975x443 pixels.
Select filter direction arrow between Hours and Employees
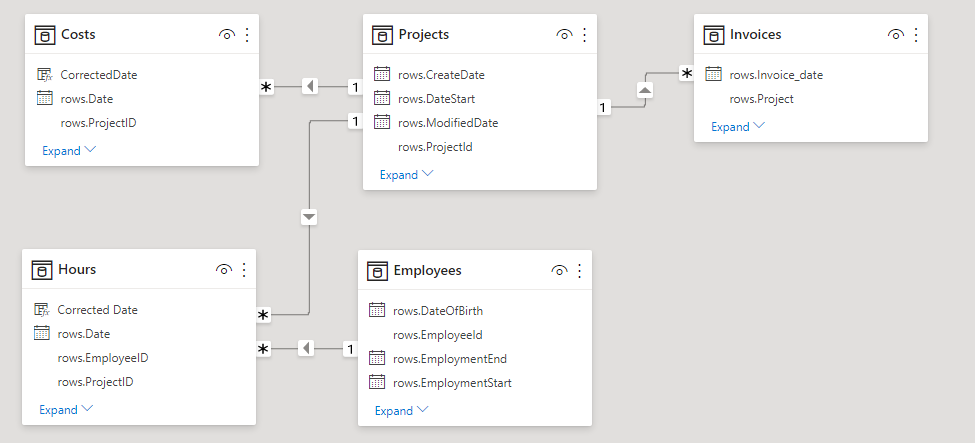click(x=305, y=348)
